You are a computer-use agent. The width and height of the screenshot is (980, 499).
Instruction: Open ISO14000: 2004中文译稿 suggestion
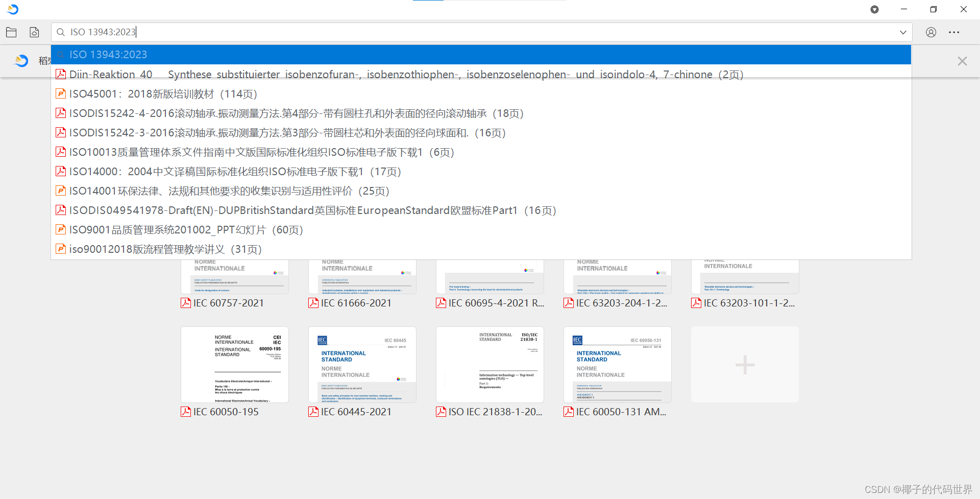point(481,172)
